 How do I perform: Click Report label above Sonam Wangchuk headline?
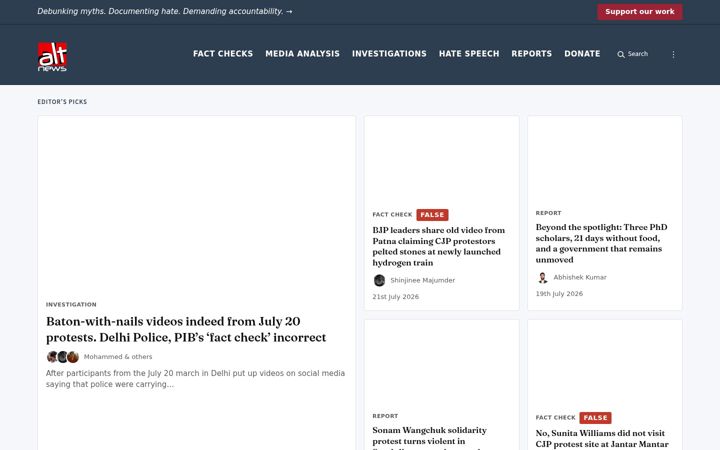385,416
